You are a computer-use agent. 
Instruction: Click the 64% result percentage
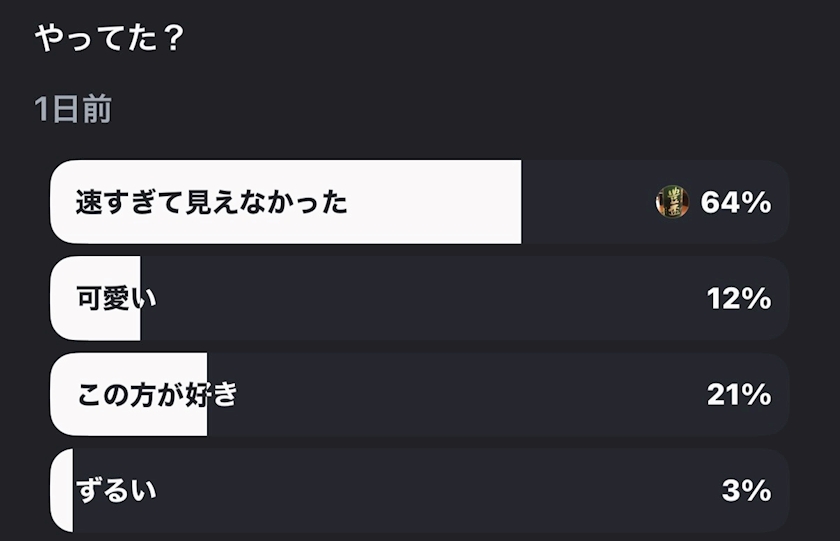[x=736, y=203]
